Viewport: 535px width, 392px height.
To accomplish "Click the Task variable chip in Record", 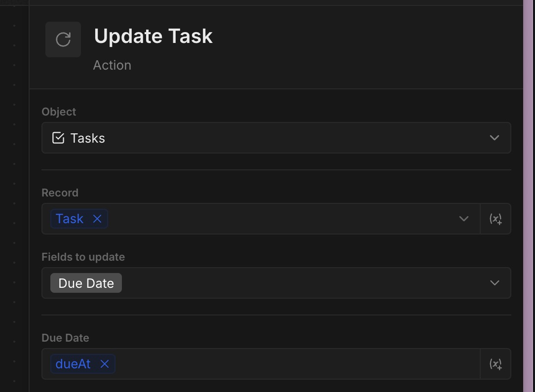I will (x=70, y=219).
